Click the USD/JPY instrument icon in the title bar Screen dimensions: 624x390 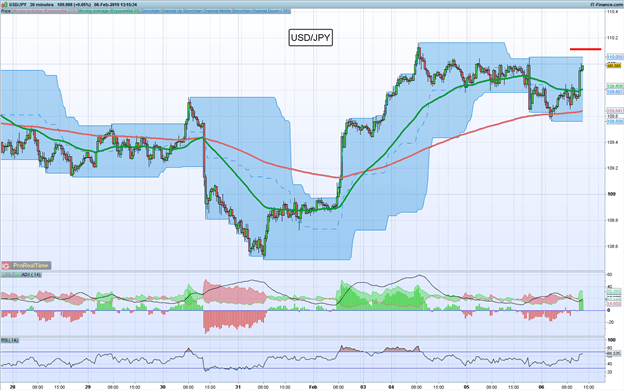(5, 4)
